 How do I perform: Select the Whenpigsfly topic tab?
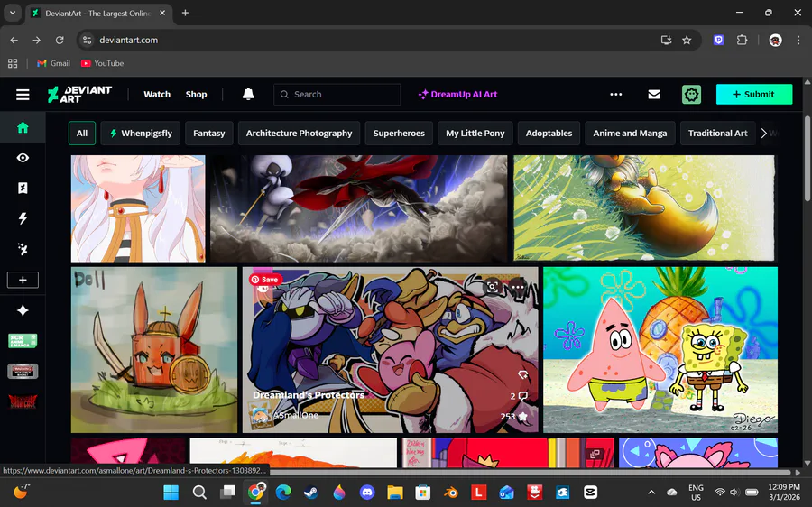(x=141, y=134)
